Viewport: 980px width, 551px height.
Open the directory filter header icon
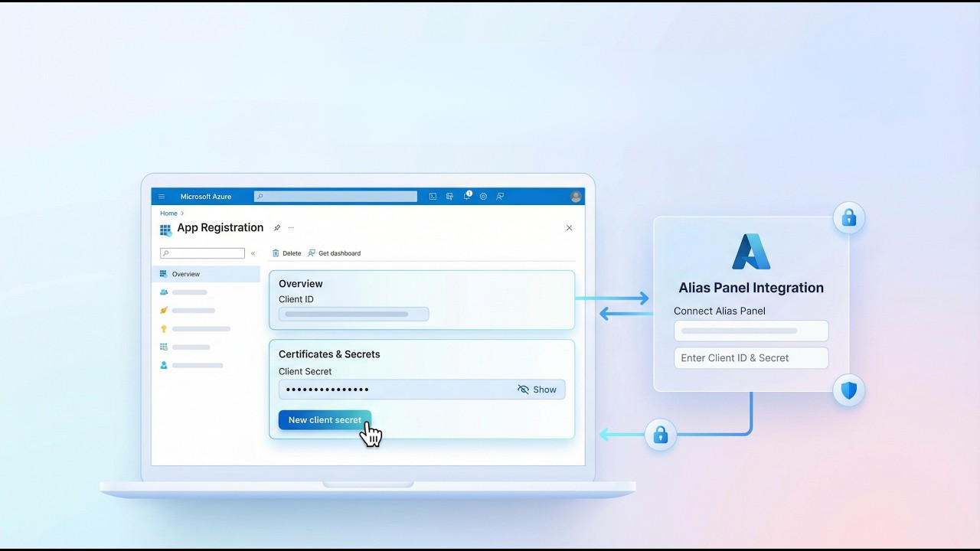(450, 197)
